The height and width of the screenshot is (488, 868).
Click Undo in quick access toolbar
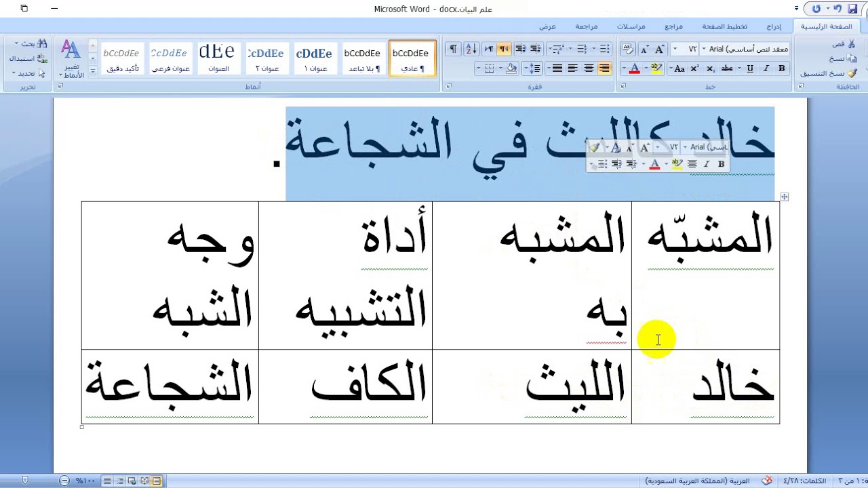(837, 9)
